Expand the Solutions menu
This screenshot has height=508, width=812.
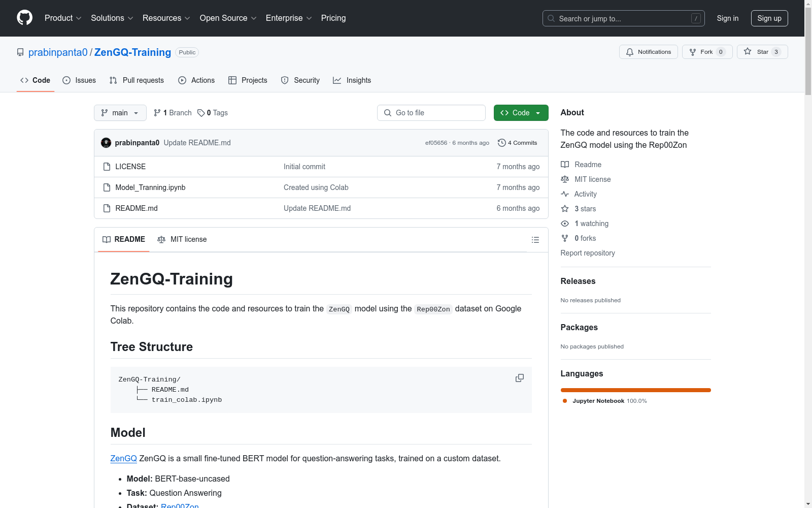(112, 18)
